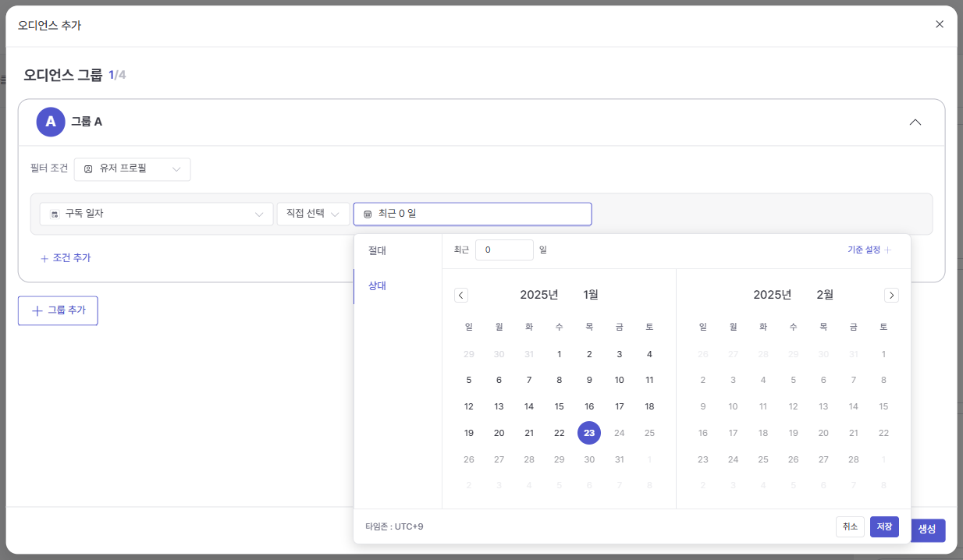Click the 유저 프로필 user icon
Image resolution: width=963 pixels, height=560 pixels.
click(x=88, y=169)
